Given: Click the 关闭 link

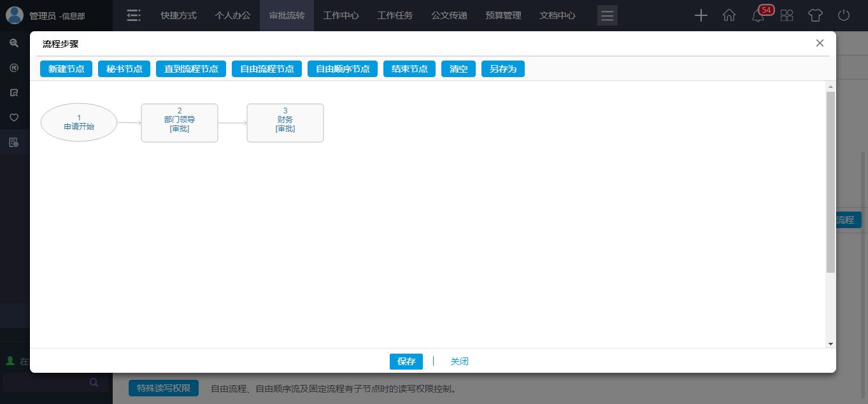Looking at the screenshot, I should (459, 361).
